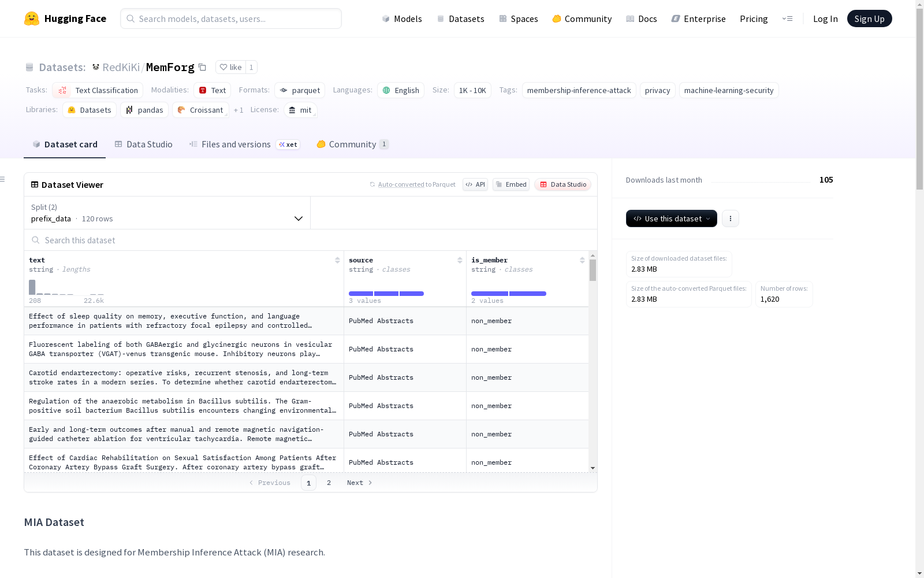Open the three-dot more options menu
This screenshot has width=924, height=578.
click(x=731, y=218)
